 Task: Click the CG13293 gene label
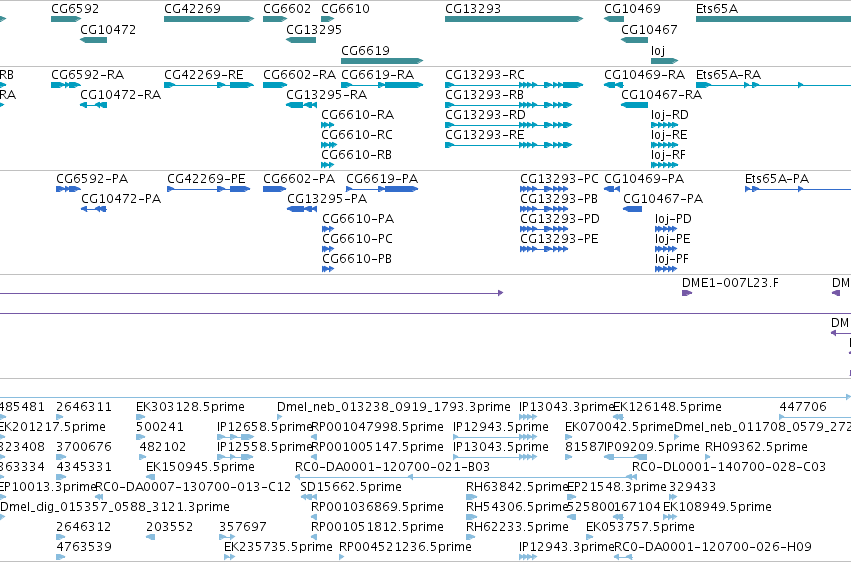pyautogui.click(x=473, y=9)
